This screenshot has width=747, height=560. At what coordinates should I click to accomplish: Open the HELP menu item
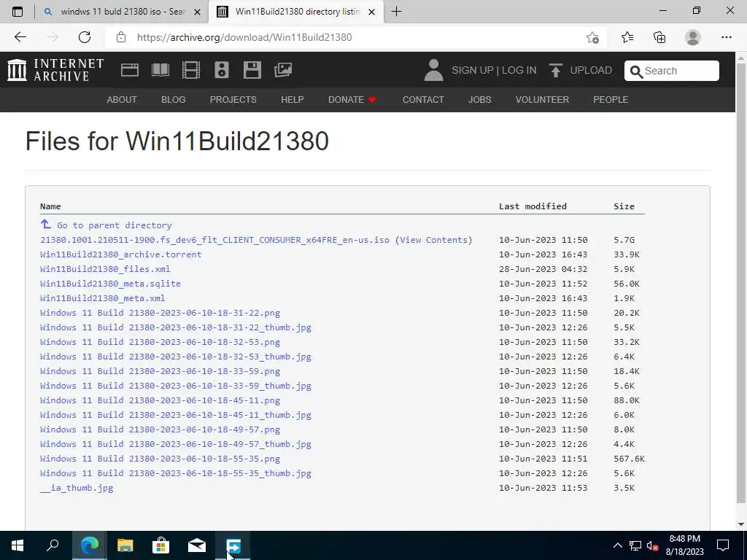tap(292, 99)
